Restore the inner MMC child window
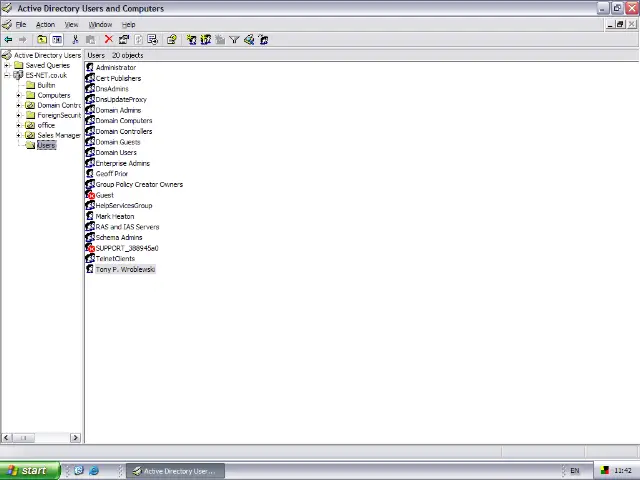640x480 pixels. pos(620,24)
